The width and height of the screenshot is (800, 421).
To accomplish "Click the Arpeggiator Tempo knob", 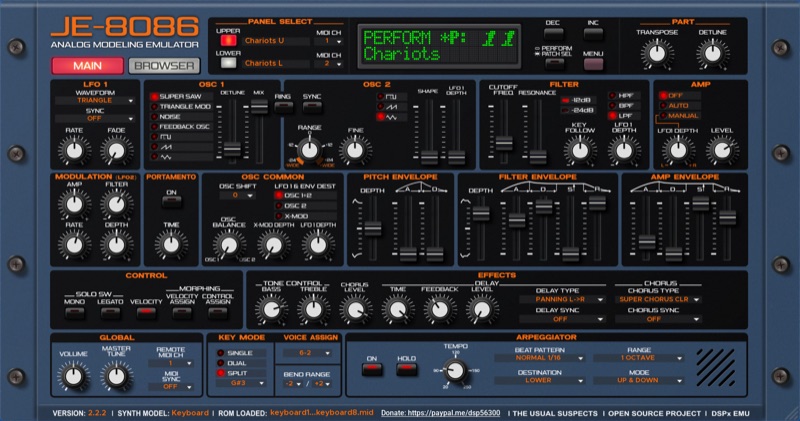I will click(x=455, y=370).
